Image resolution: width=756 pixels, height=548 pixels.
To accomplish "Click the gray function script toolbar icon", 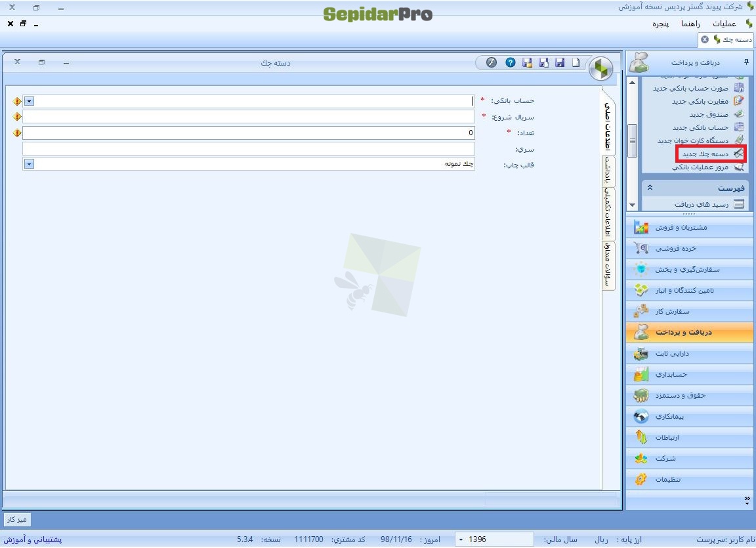I will [492, 62].
